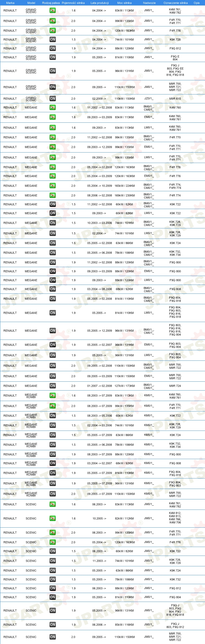The width and height of the screenshot is (205, 644).
Task: Click the M9R 724 engine code cell
Action: pos(175,386)
